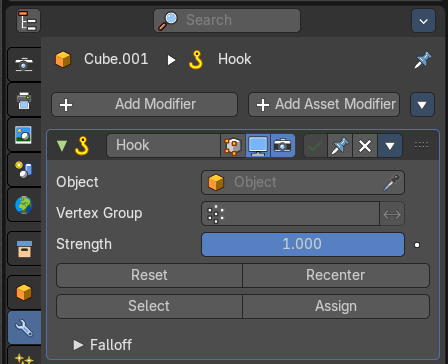The width and height of the screenshot is (448, 364).
Task: Click the Cube.001 breadcrumb cube icon
Action: pos(63,59)
